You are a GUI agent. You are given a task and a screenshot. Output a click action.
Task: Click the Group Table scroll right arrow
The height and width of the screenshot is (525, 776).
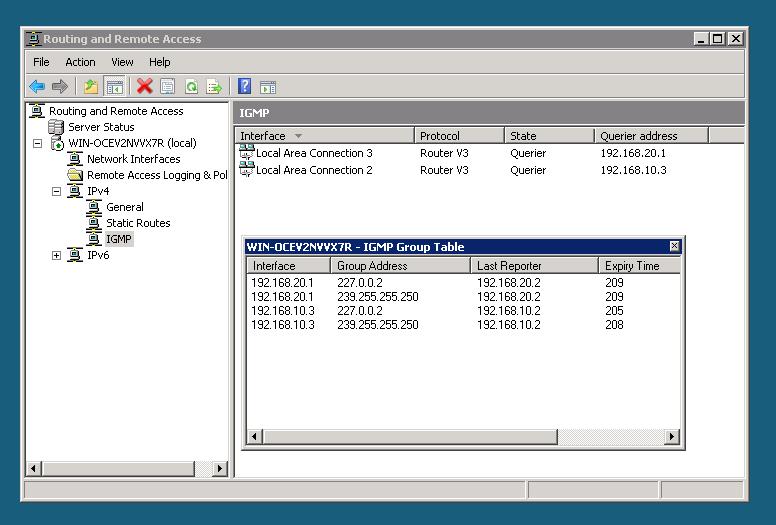(x=672, y=436)
